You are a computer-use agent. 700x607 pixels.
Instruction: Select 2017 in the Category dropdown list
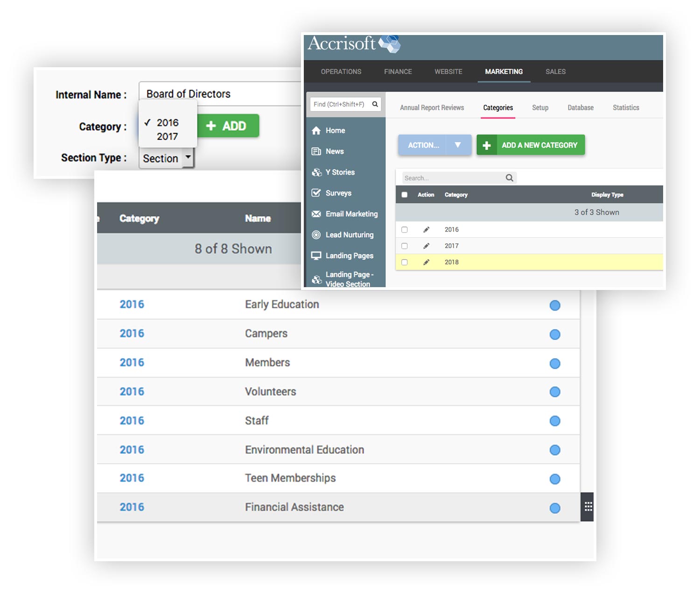167,137
